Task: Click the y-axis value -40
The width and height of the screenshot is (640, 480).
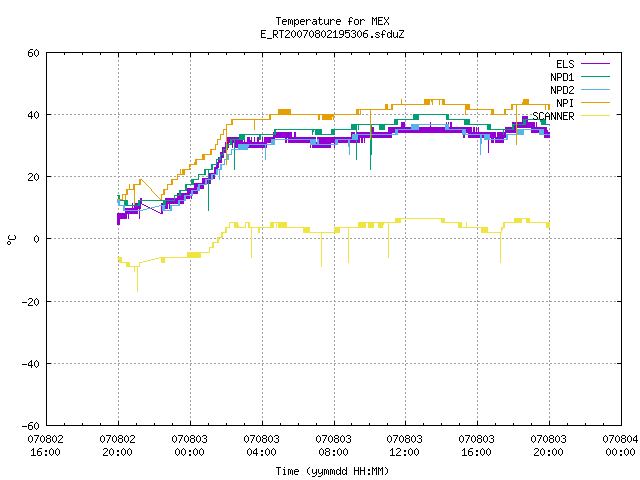Action: 31,364
